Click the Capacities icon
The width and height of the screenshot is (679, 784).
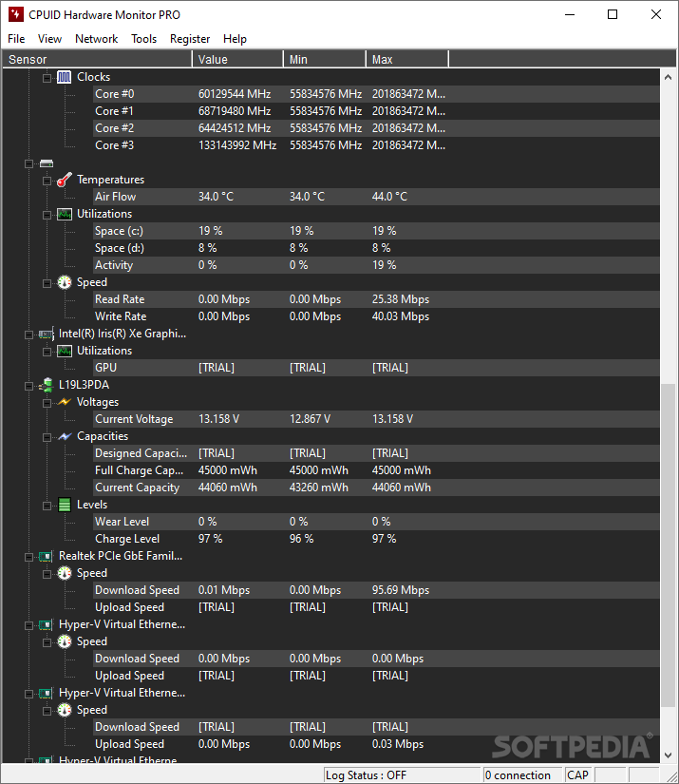(64, 436)
